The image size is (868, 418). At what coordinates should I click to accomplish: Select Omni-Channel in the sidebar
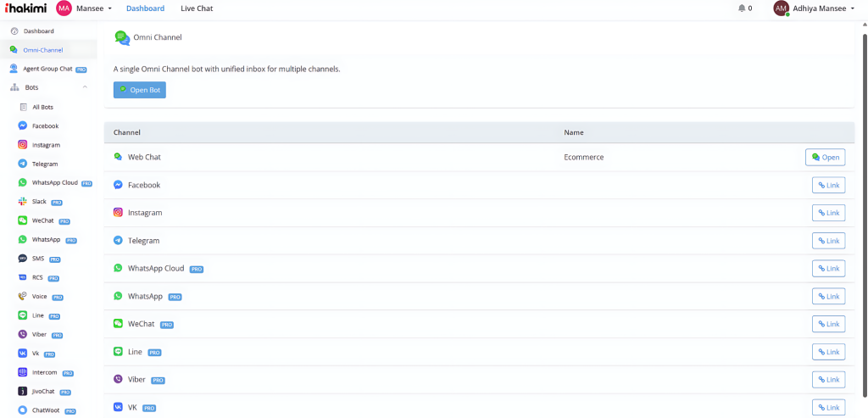pyautogui.click(x=42, y=50)
